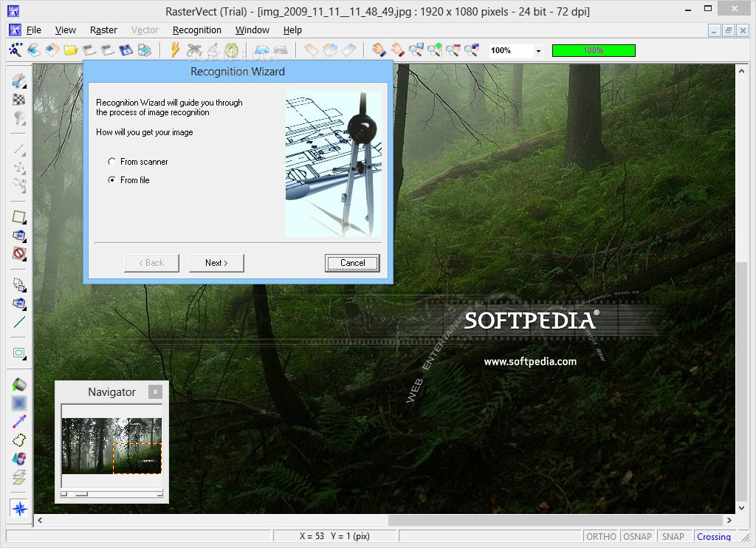This screenshot has width=756, height=548.
Task: Select the purple arrow measure tool
Action: coord(18,422)
